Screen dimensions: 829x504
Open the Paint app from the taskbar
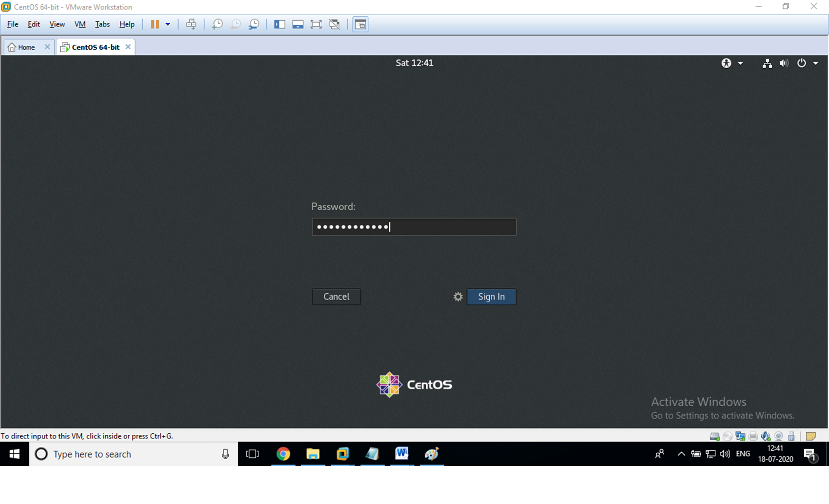click(432, 454)
